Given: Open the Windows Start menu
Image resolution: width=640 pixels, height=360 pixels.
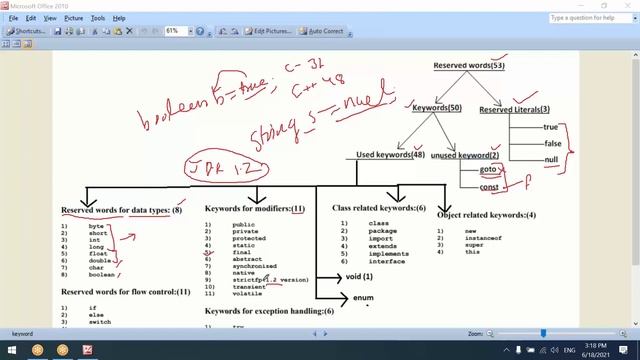Looking at the screenshot, I should tap(11, 350).
